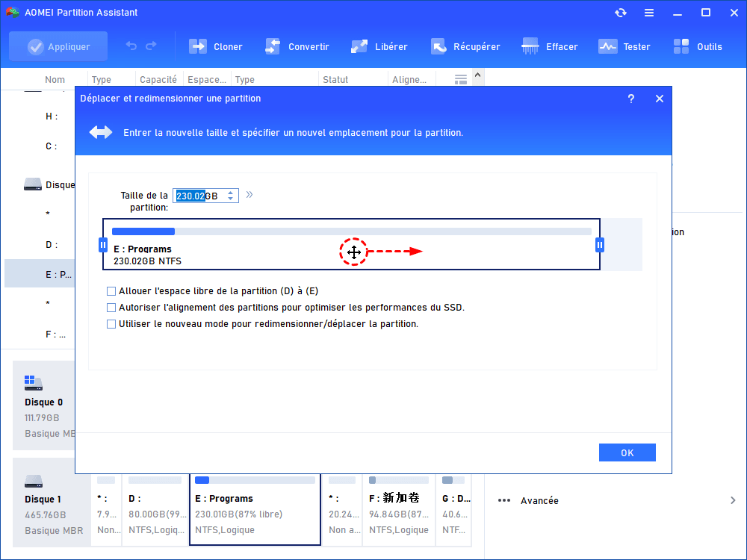This screenshot has height=560, width=747.
Task: Click the Espace... column header
Action: tap(207, 80)
